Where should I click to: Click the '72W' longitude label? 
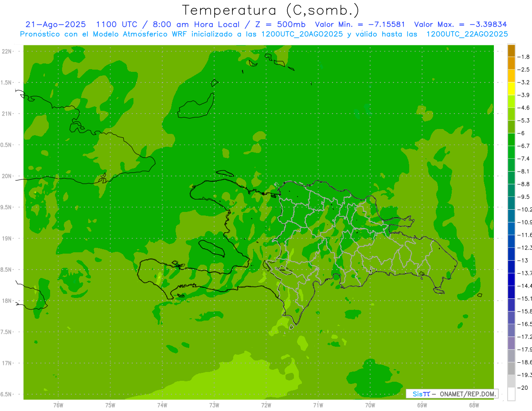point(266,405)
